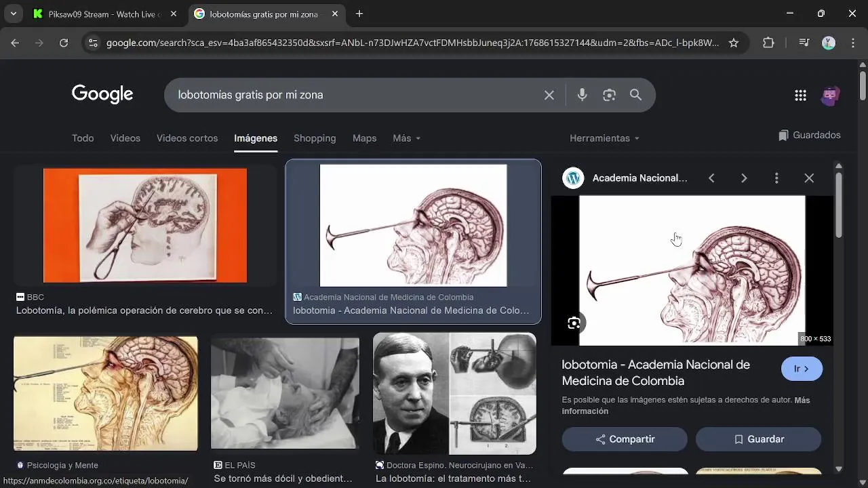Viewport: 868px width, 488px height.
Task: Open the Academia Nacional source title in preview
Action: click(640, 178)
